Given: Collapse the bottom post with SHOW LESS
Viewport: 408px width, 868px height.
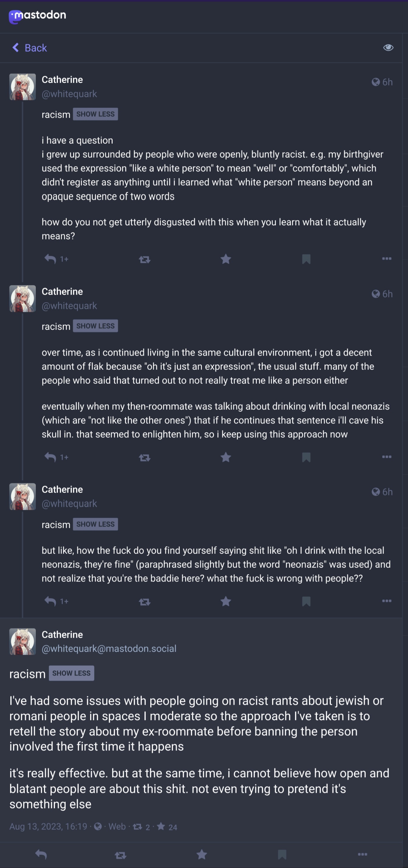Looking at the screenshot, I should [71, 673].
